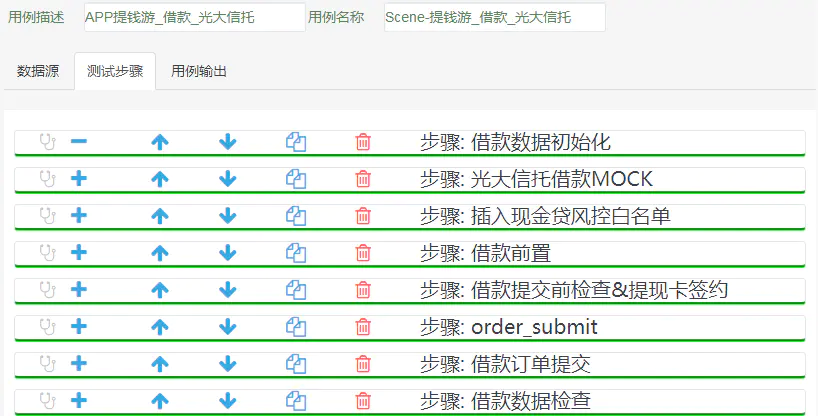
Task: Click stethoscope icon for 借款提交前检查&提现卡签约 step
Action: pyautogui.click(x=47, y=290)
